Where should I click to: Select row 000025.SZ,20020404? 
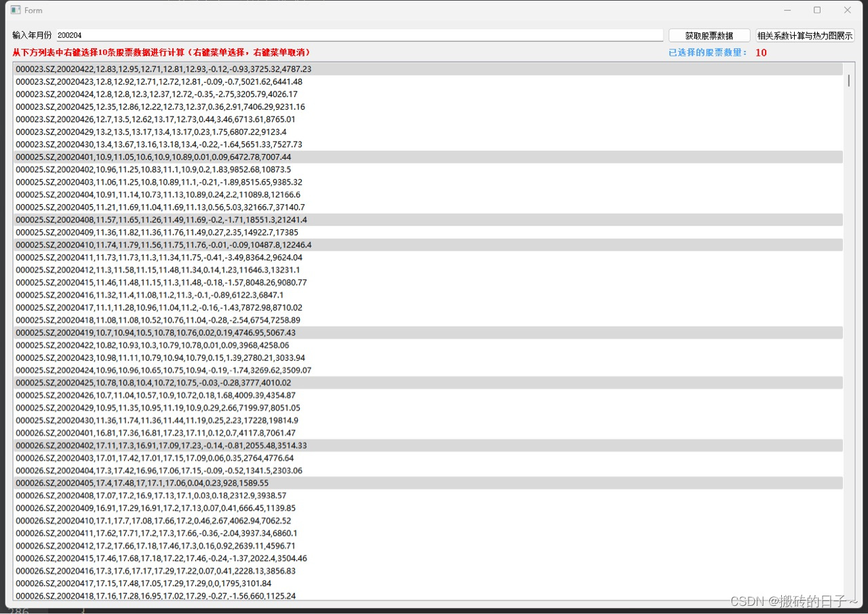428,195
